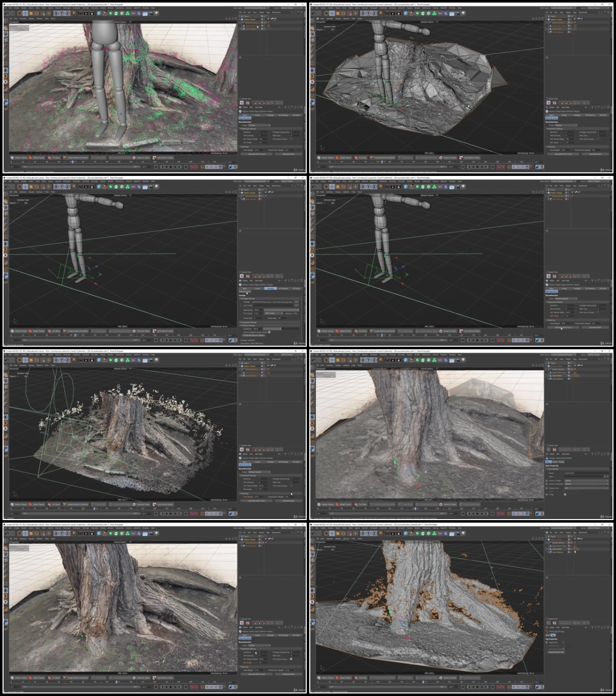Switch to 3D Solve tab, low-poly mesh screenshot
616x696 pixels.
602,115
